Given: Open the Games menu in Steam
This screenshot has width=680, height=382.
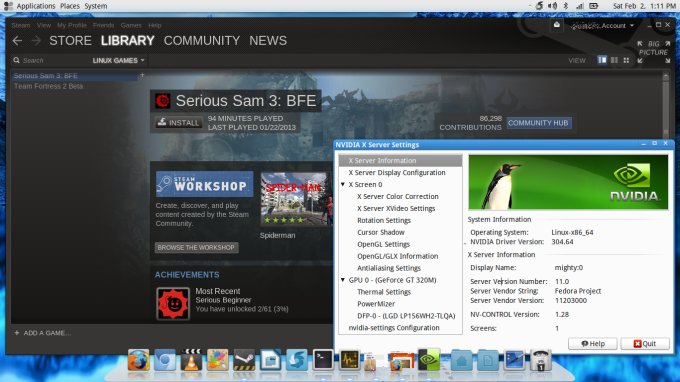Looking at the screenshot, I should [131, 26].
